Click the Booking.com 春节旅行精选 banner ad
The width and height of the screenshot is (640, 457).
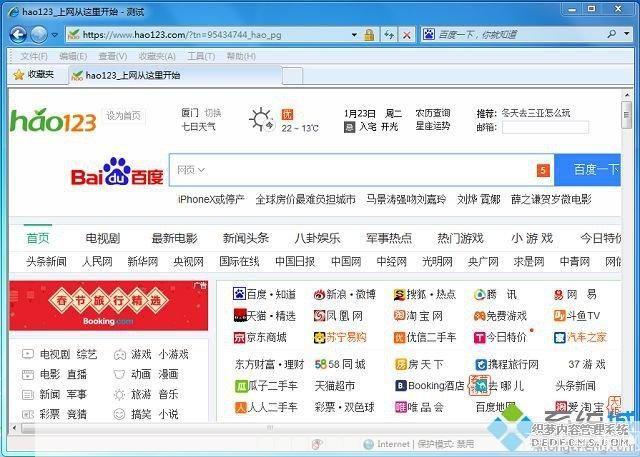coord(109,306)
